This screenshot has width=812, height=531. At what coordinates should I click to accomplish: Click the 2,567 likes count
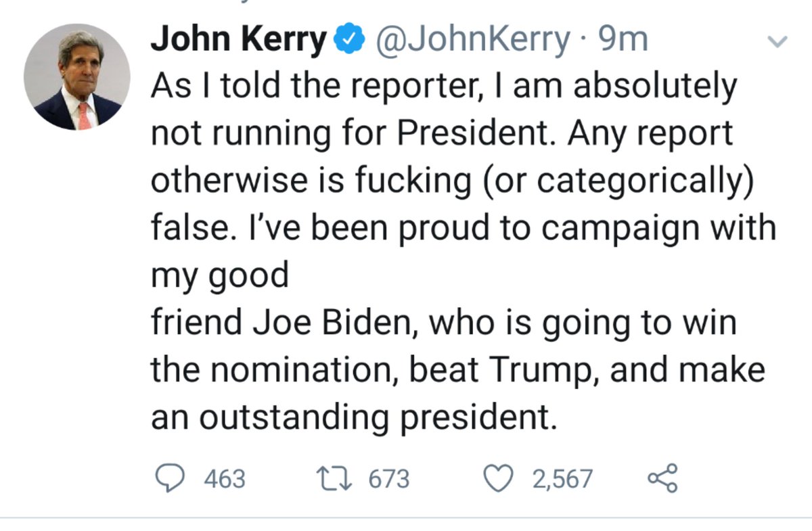pos(562,479)
